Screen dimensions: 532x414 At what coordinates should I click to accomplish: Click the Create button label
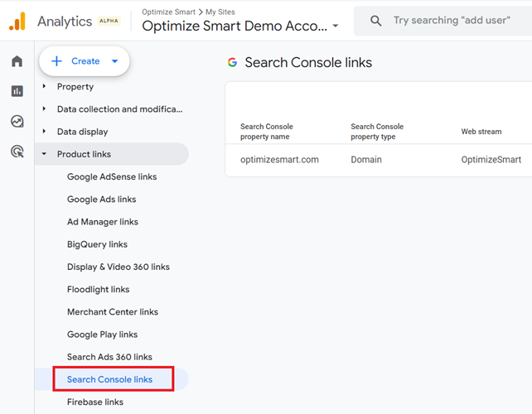click(85, 61)
